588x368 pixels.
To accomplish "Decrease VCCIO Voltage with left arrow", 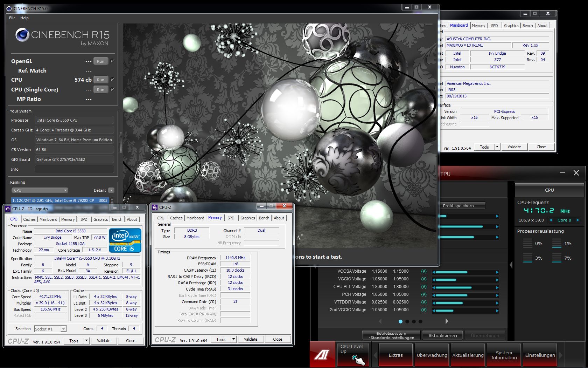I will [x=433, y=280].
